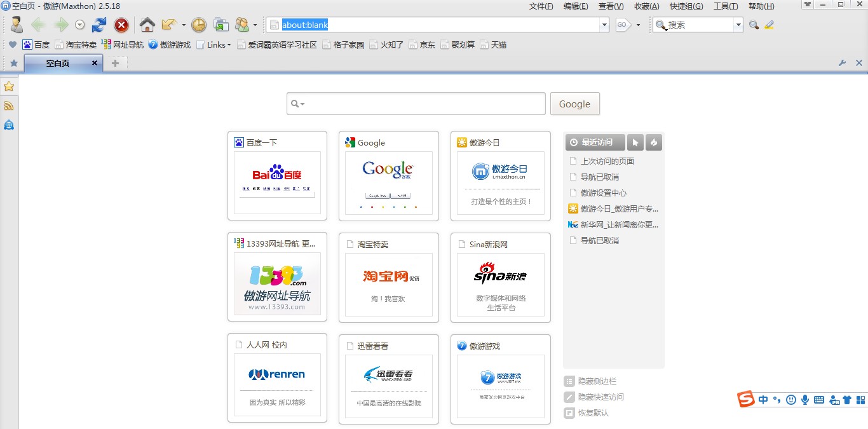Open 新华网 link in recent visits
Viewport: 868px width, 429px height.
tap(614, 225)
